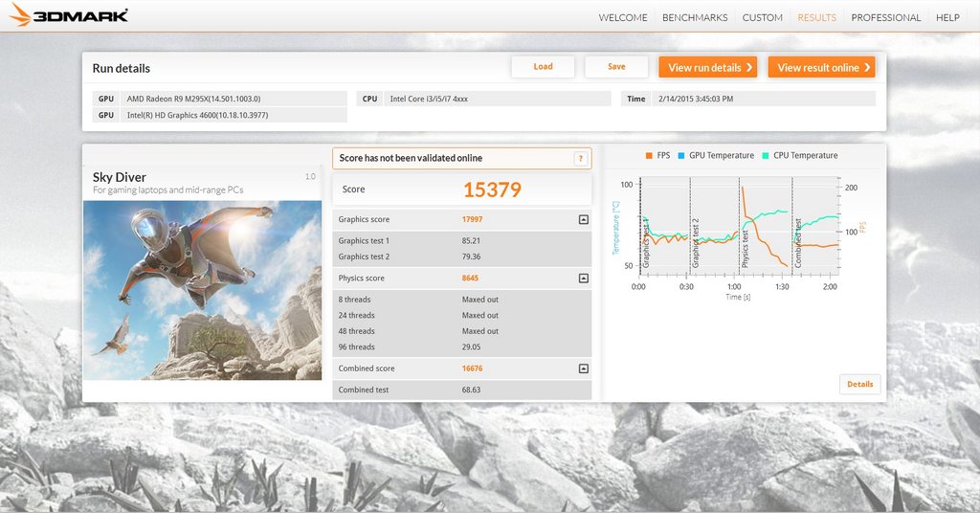Viewport: 980px width, 513px height.
Task: Click the Graphics test 2 marker in chart
Action: 695,244
